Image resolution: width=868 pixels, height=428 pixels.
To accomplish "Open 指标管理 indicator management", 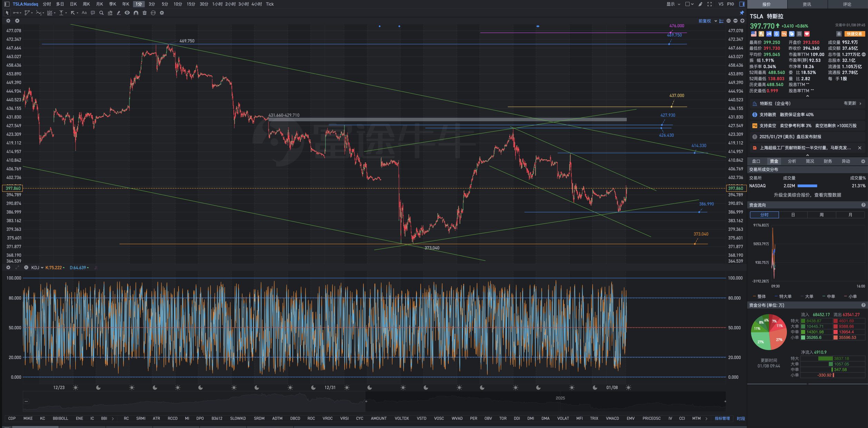I will tap(722, 418).
